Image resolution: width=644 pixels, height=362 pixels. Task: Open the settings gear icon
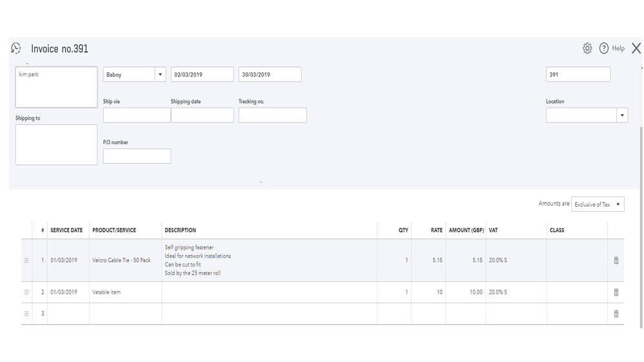[587, 48]
